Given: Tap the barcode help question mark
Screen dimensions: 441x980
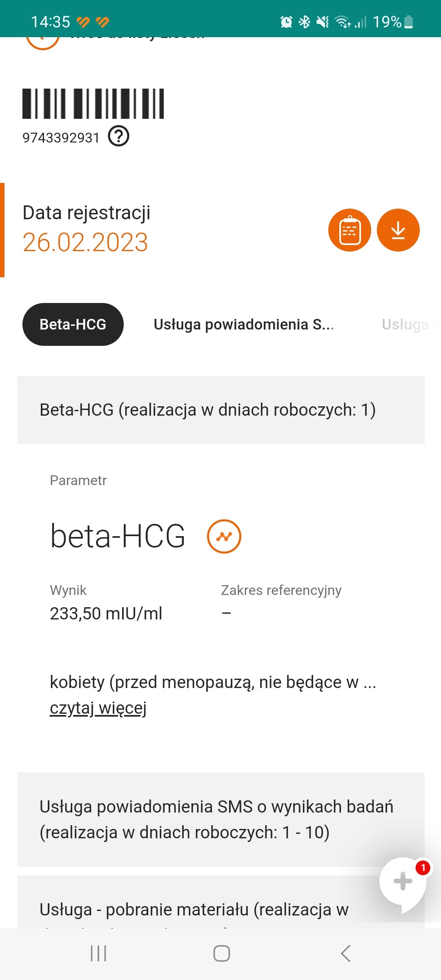Looking at the screenshot, I should click(119, 136).
